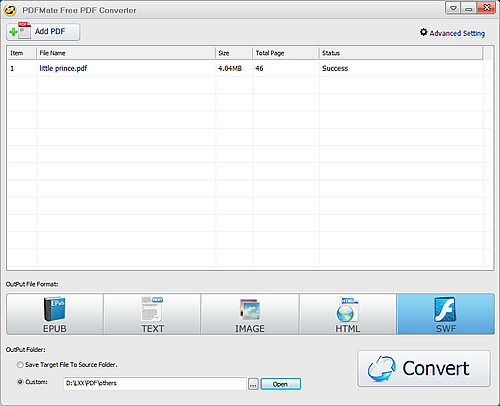Image resolution: width=500 pixels, height=406 pixels.
Task: Open the title bar dropdown menu arrow
Action: 453,8
